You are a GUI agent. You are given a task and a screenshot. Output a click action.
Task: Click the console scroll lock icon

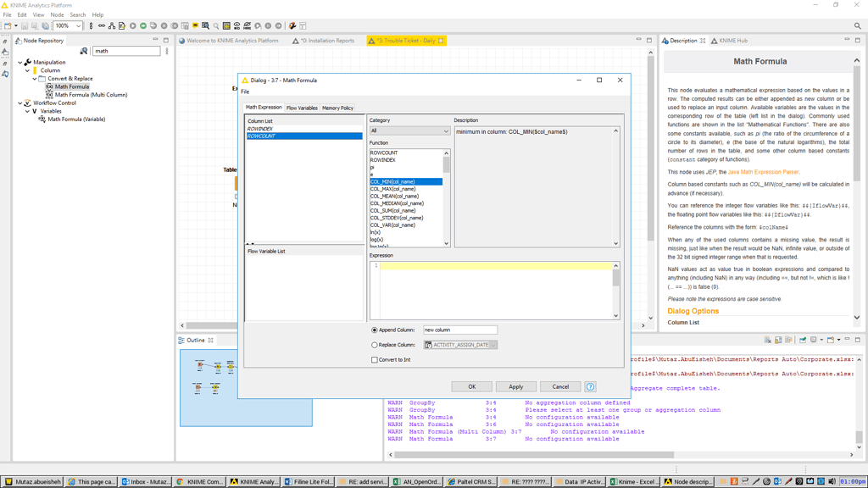pyautogui.click(x=778, y=340)
